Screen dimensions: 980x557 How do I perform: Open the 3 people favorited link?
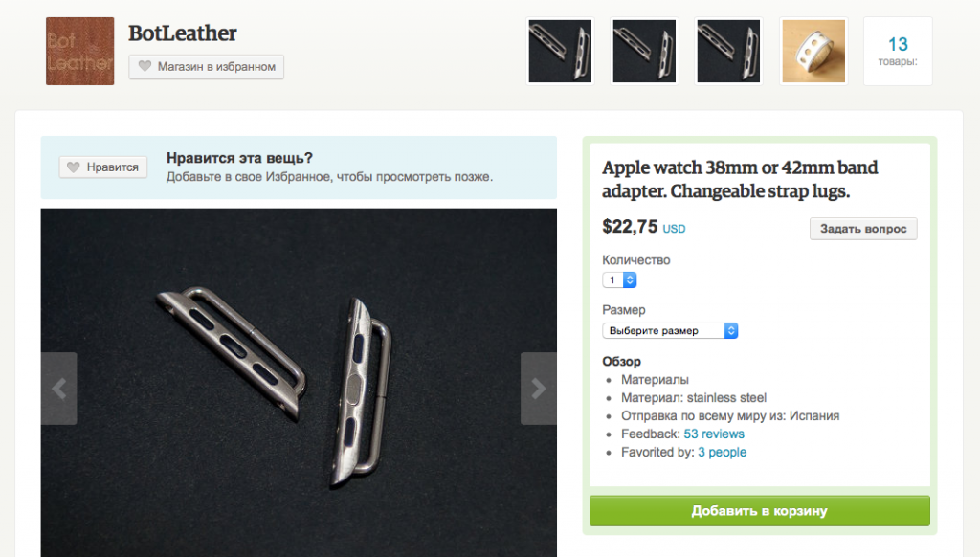[722, 452]
